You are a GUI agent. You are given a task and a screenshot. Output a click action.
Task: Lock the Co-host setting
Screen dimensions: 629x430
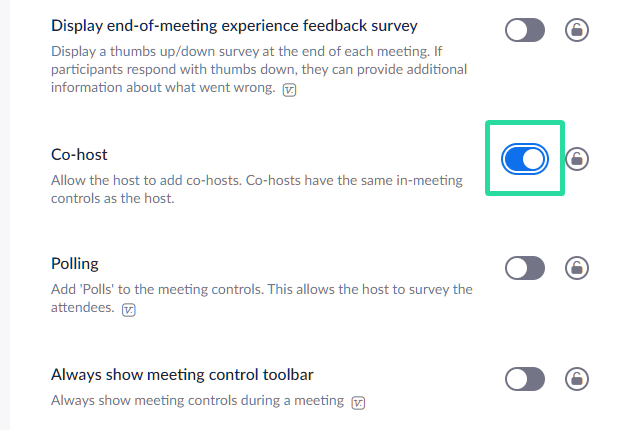click(x=577, y=159)
